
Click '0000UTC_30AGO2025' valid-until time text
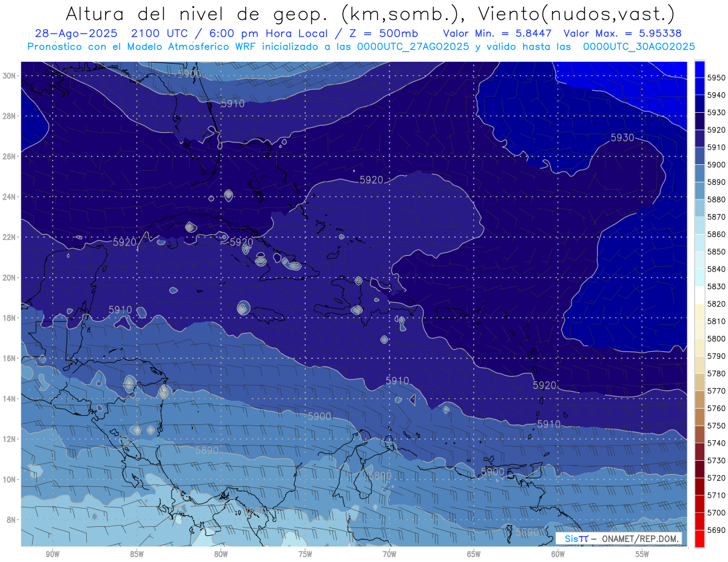point(639,47)
